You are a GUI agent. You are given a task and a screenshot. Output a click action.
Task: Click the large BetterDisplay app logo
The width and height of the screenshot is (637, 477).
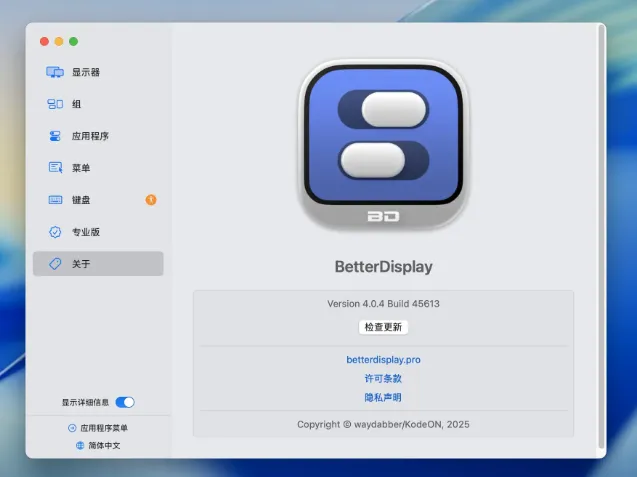click(x=384, y=145)
